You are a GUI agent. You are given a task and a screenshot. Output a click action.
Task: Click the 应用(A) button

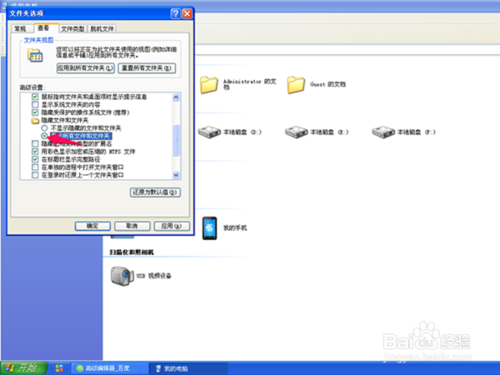172,226
